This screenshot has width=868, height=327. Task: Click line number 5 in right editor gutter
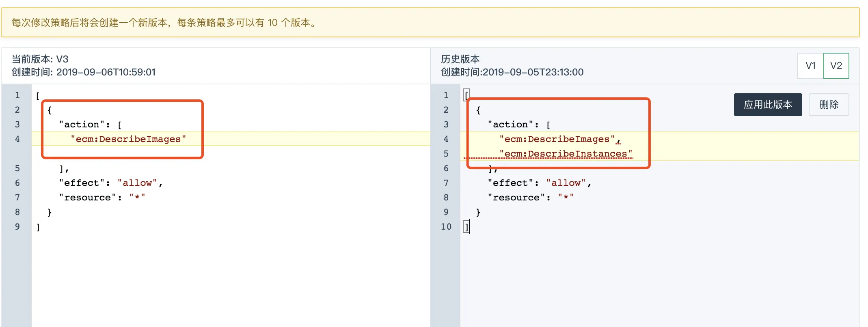click(446, 154)
